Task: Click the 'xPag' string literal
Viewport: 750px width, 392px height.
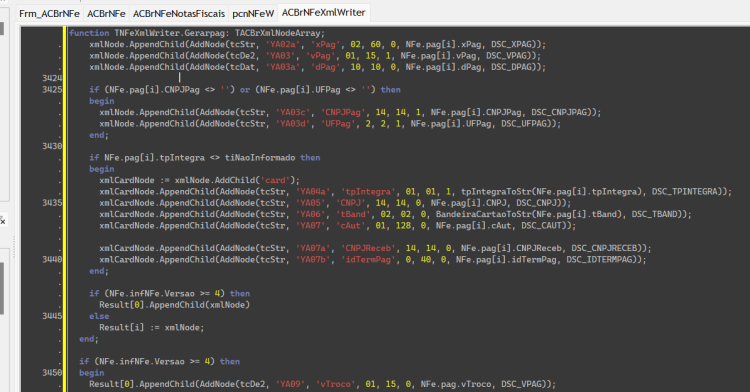Action: click(326, 44)
